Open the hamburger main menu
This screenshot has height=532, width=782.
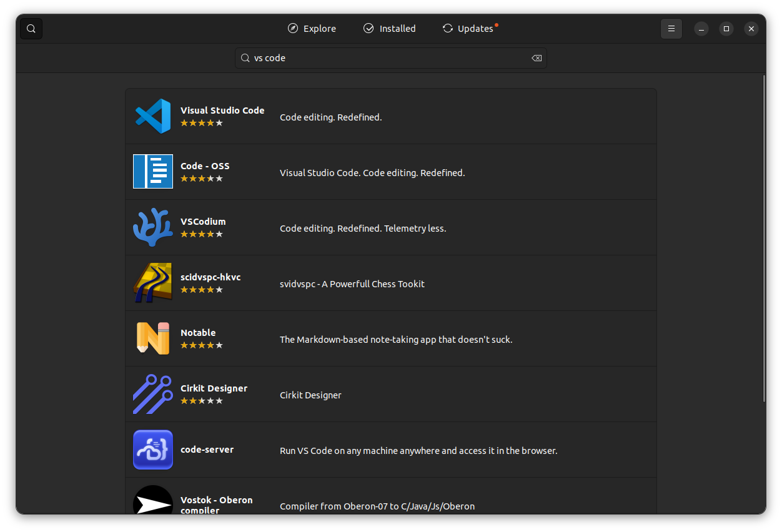tap(671, 29)
